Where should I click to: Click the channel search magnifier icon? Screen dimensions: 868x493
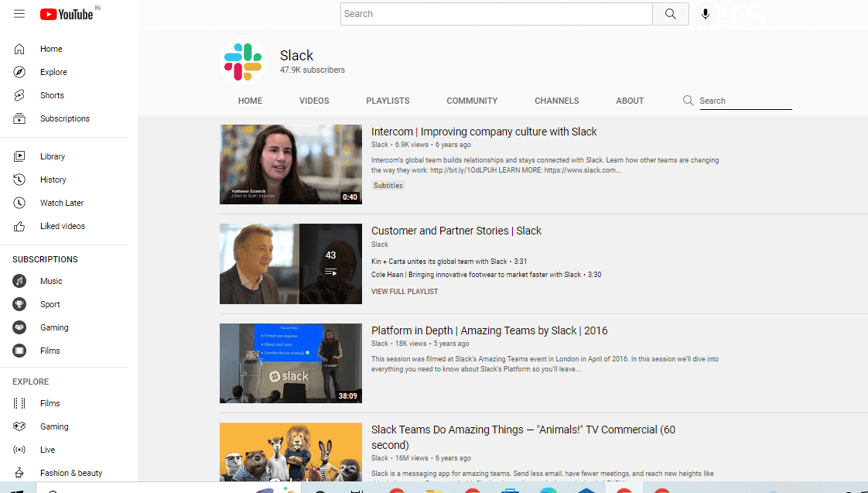[x=688, y=101]
